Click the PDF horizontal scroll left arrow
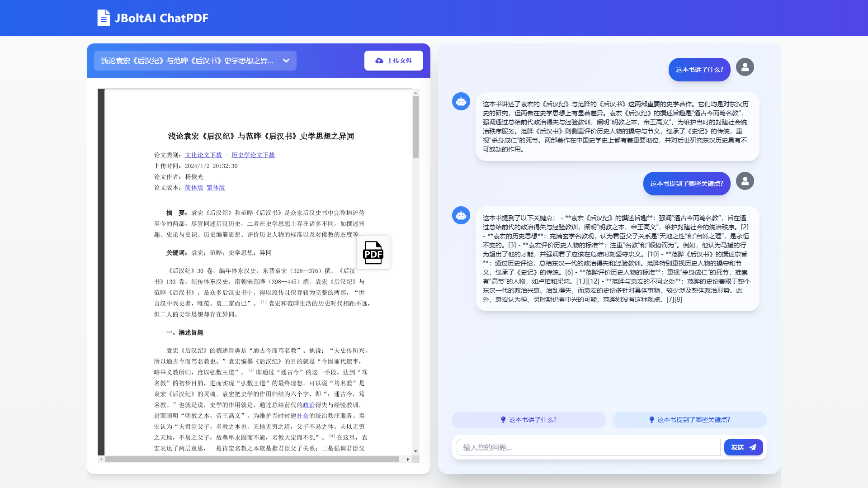868x488 pixels. [x=101, y=459]
